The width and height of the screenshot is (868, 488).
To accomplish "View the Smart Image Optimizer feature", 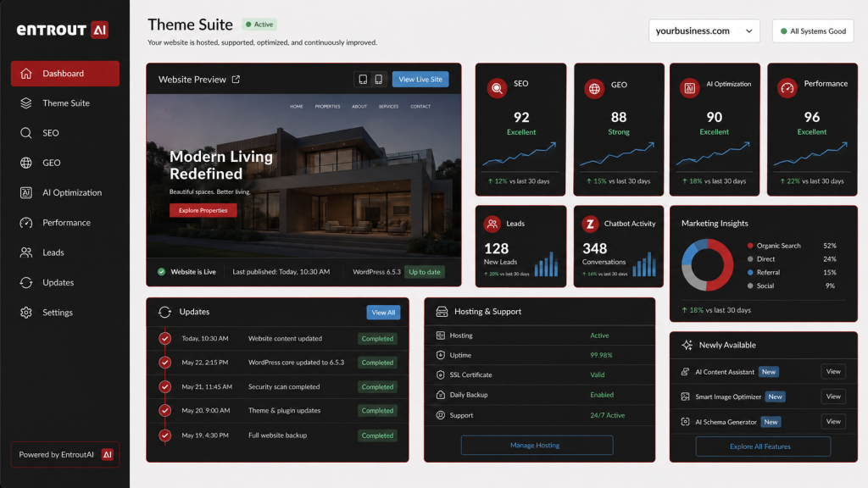I will 833,396.
